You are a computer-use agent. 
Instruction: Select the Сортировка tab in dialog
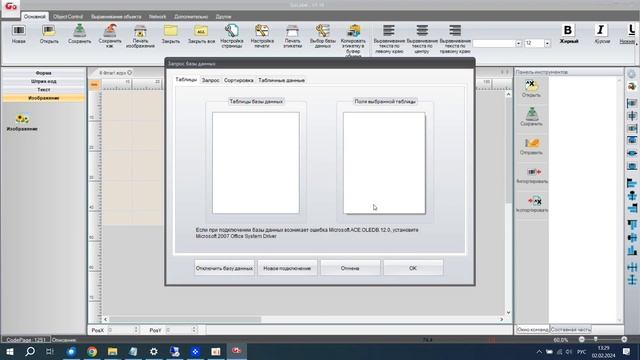pyautogui.click(x=239, y=80)
